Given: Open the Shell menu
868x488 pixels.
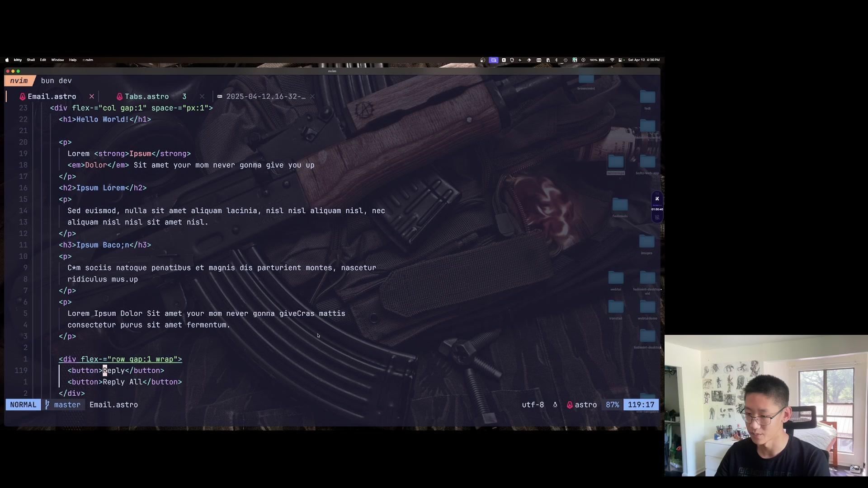Looking at the screenshot, I should click(31, 60).
